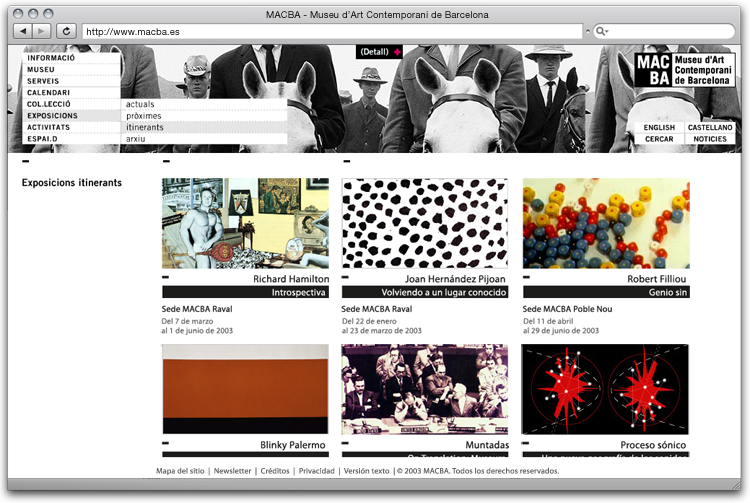Click the Blinky Palermo orange artwork image
Screen dimensions: 750x503
tap(245, 389)
